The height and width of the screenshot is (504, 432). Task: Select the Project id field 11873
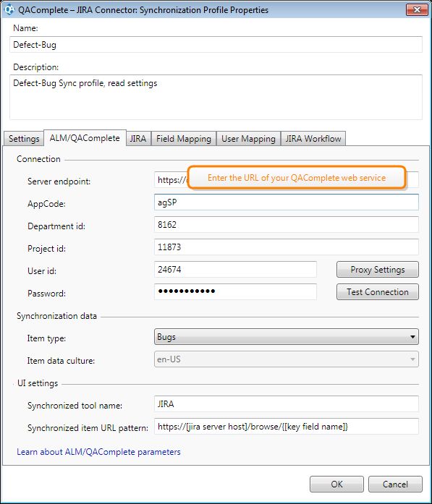click(x=287, y=247)
